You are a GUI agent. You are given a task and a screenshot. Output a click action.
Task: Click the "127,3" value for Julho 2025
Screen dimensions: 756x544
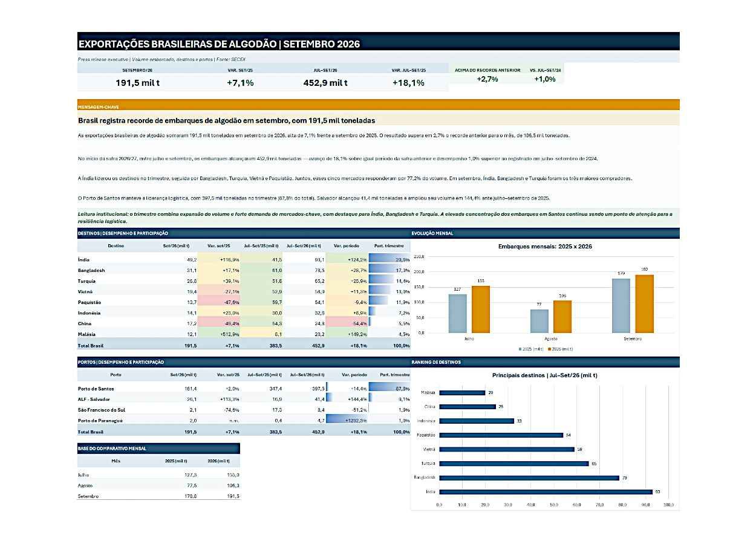(x=191, y=475)
